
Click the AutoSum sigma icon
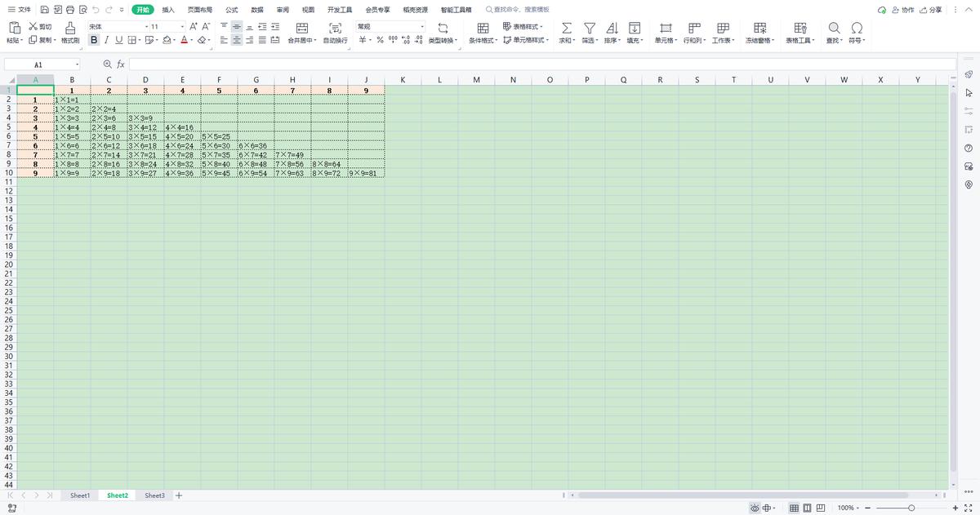click(567, 28)
